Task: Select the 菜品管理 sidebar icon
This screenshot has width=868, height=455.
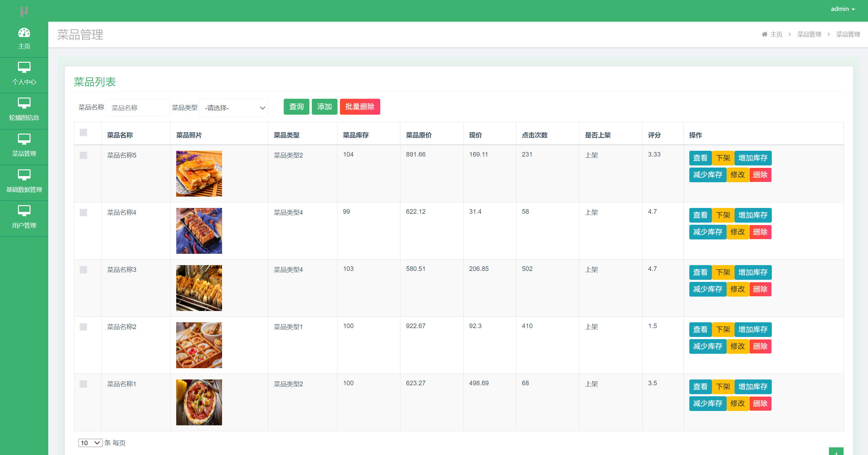Action: pyautogui.click(x=24, y=146)
